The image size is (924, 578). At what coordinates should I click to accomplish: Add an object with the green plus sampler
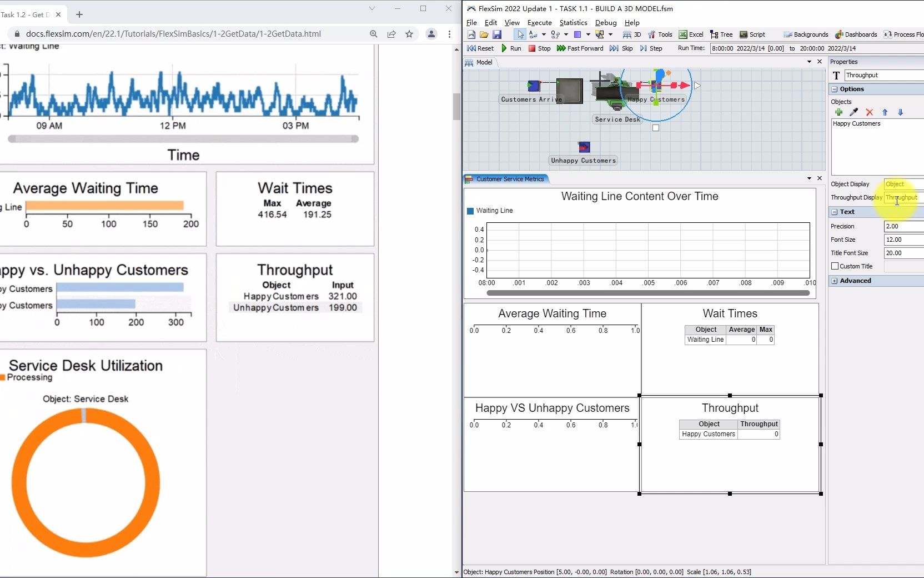tap(838, 112)
